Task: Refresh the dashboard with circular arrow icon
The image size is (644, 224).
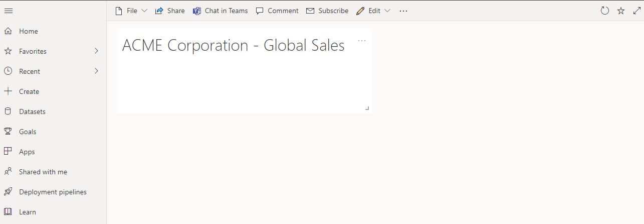Action: 605,11
